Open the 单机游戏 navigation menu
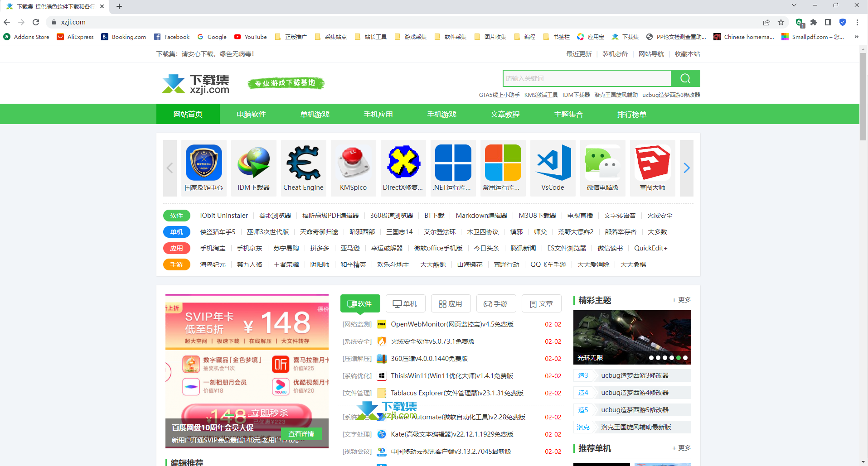This screenshot has height=466, width=868. [315, 114]
